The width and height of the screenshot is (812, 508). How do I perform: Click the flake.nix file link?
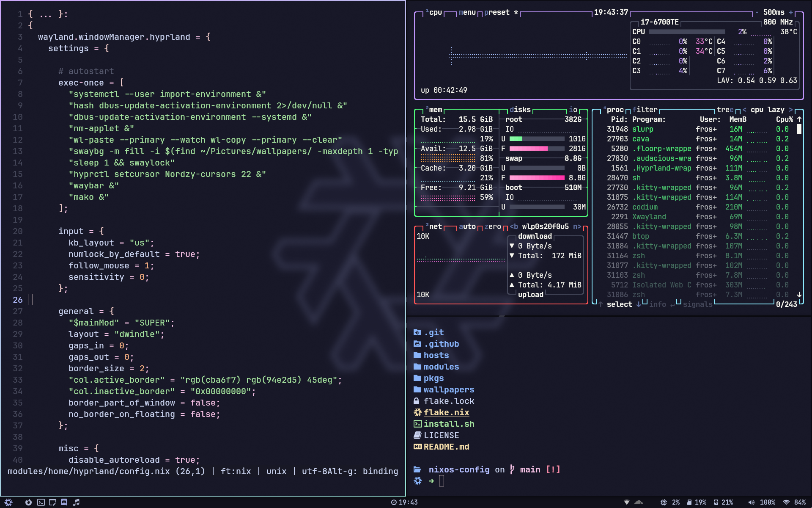point(446,412)
